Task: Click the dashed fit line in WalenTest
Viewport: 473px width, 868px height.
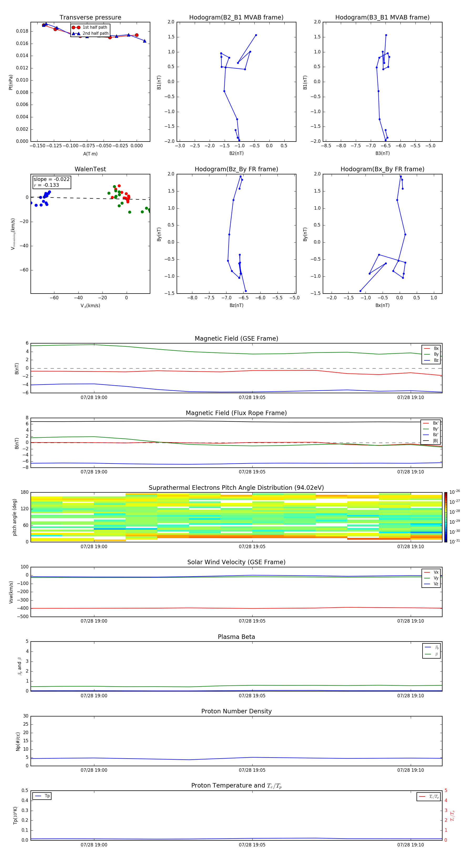Action: click(90, 198)
